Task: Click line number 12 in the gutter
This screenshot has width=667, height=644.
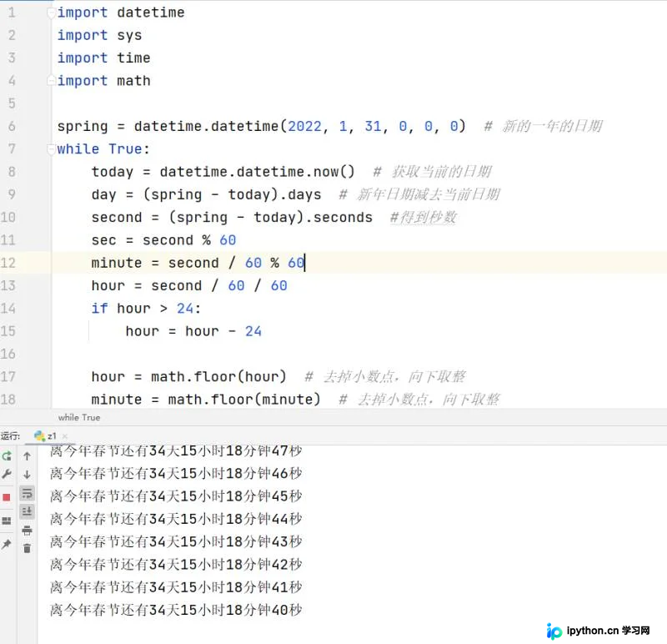Action: (8, 263)
